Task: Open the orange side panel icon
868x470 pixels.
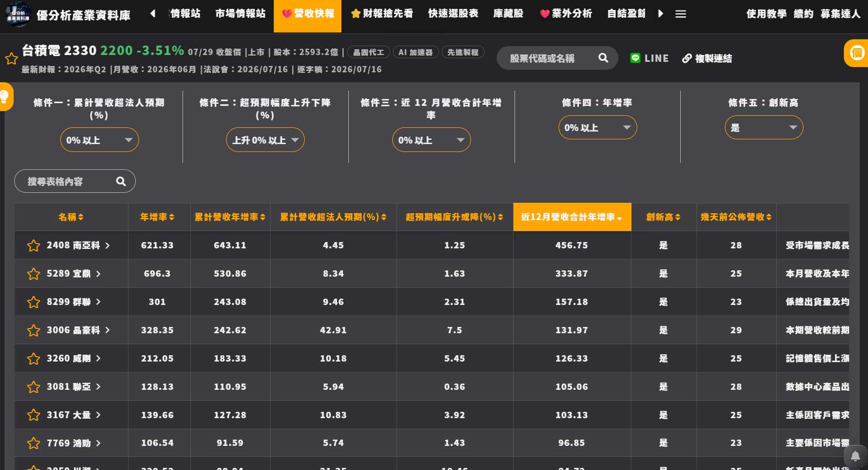Action: click(x=857, y=53)
